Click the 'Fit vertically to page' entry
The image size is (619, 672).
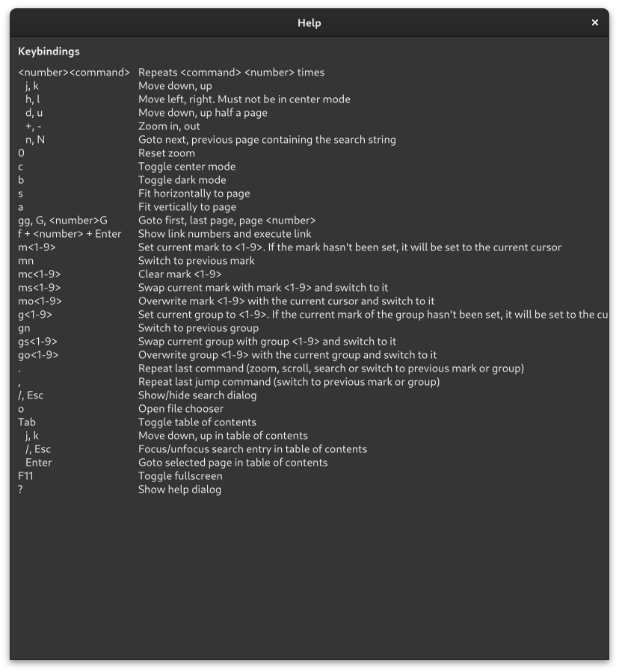[188, 207]
